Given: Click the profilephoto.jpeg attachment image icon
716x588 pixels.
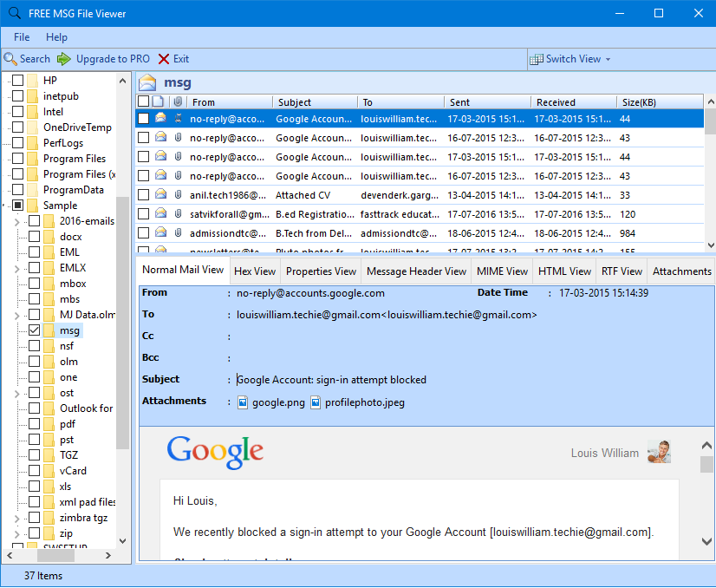Looking at the screenshot, I should coord(315,402).
